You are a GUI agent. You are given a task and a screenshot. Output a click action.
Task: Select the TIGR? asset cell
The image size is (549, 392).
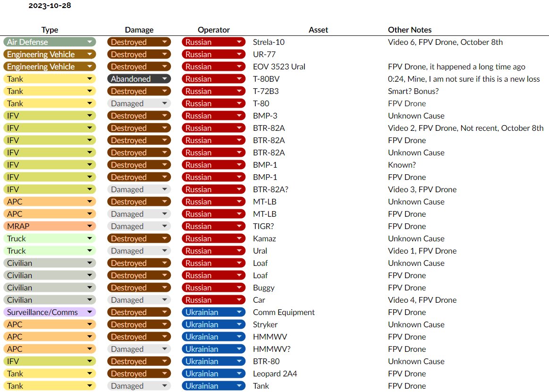[x=263, y=226]
